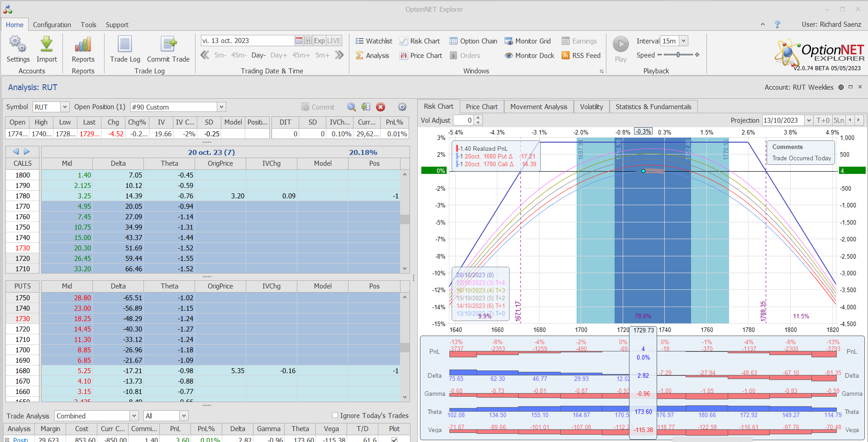Click the Import download icon
The width and height of the screenshot is (868, 442).
47,44
